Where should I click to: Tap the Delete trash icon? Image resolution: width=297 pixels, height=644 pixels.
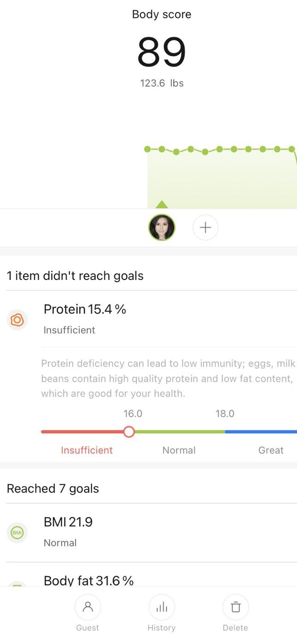235,607
